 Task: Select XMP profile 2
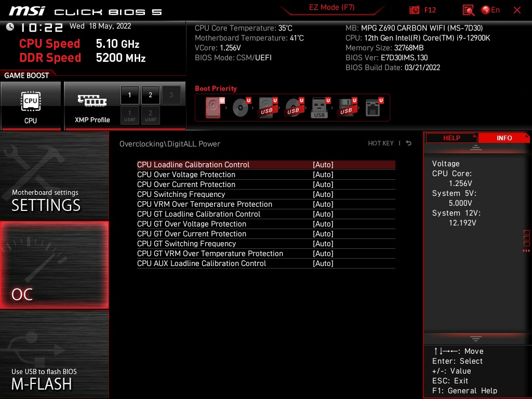[150, 95]
